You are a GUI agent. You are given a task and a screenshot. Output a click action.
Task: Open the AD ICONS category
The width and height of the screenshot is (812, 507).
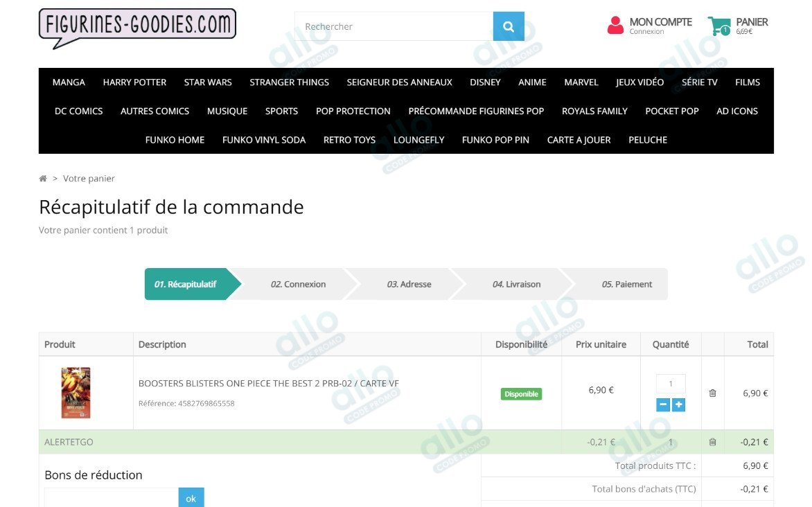[x=737, y=112]
